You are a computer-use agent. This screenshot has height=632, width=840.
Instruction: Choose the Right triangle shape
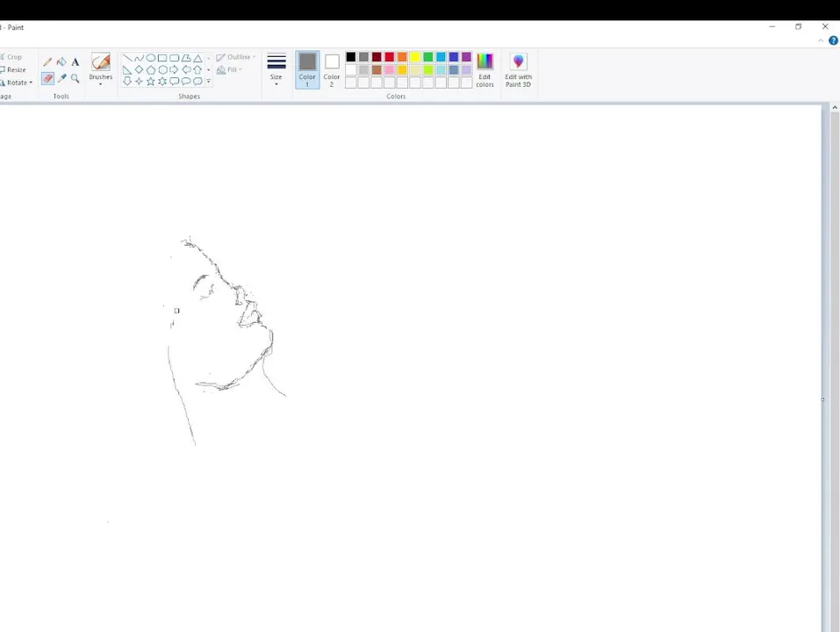[x=127, y=69]
